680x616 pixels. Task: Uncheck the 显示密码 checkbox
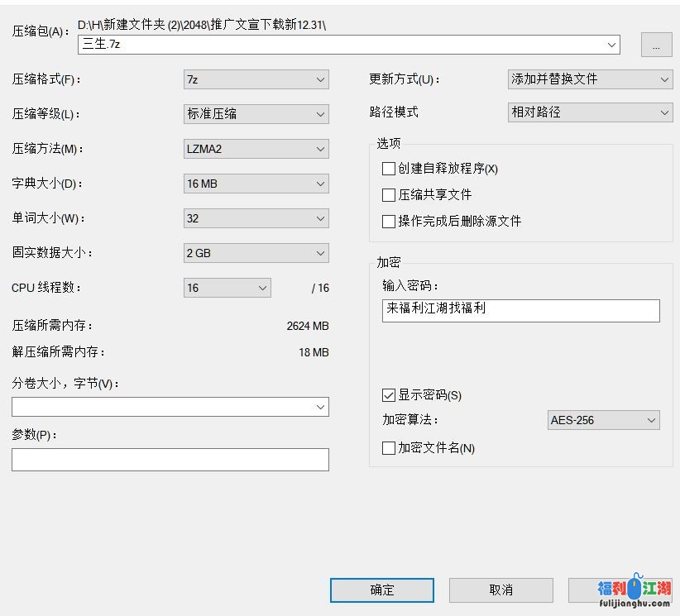[x=389, y=395]
